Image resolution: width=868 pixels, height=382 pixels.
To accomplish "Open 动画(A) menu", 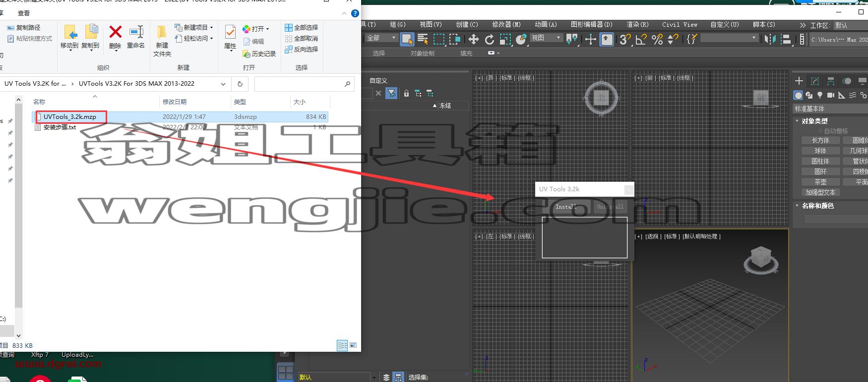I will tap(546, 24).
